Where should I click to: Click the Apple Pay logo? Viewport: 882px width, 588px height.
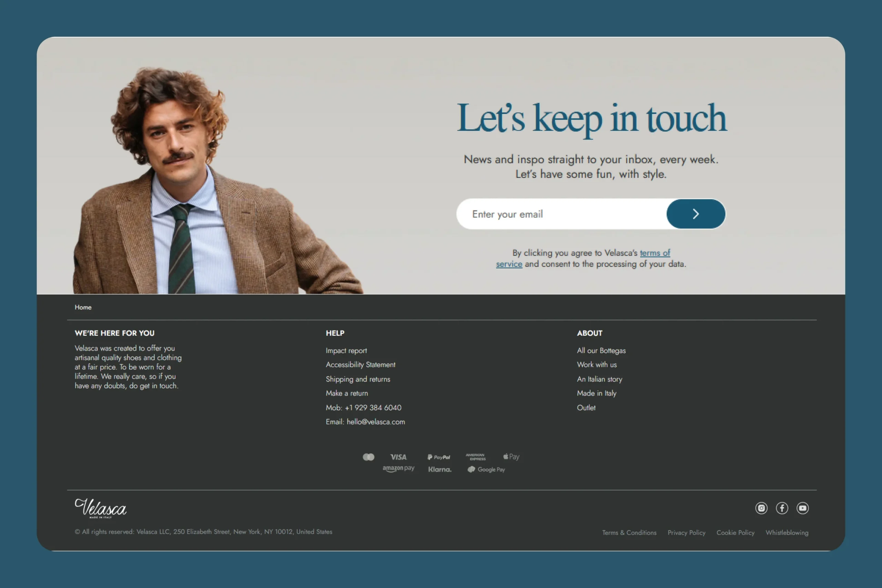(511, 457)
